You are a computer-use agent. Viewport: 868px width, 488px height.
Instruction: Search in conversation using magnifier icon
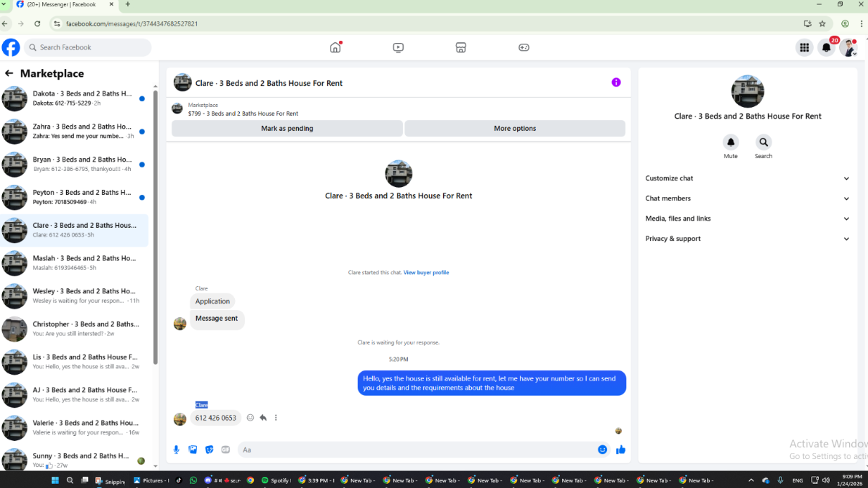[763, 142]
